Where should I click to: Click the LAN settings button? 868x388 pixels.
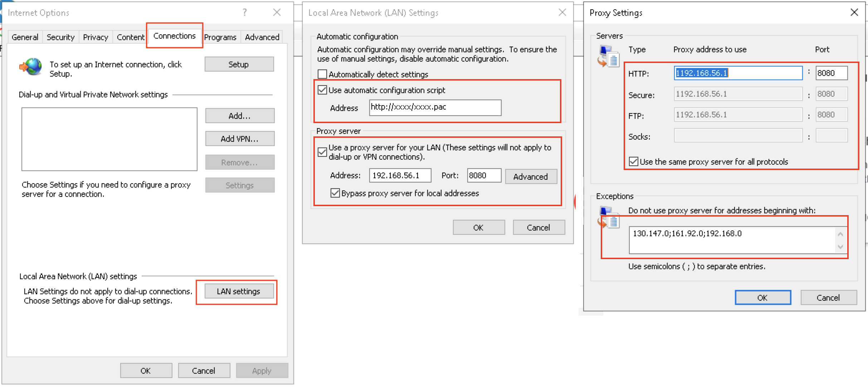[x=239, y=291]
